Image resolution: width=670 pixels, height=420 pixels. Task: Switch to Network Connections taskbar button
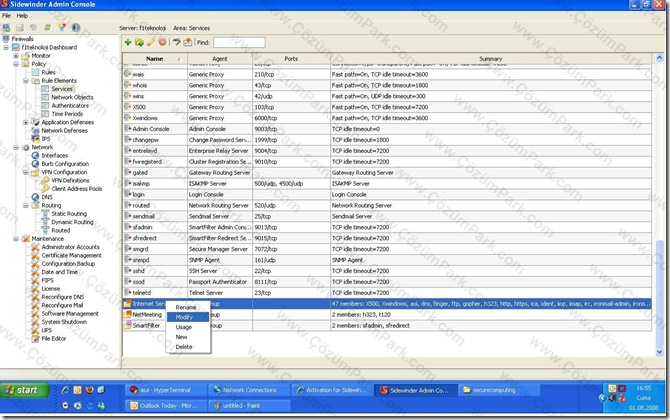(x=250, y=390)
